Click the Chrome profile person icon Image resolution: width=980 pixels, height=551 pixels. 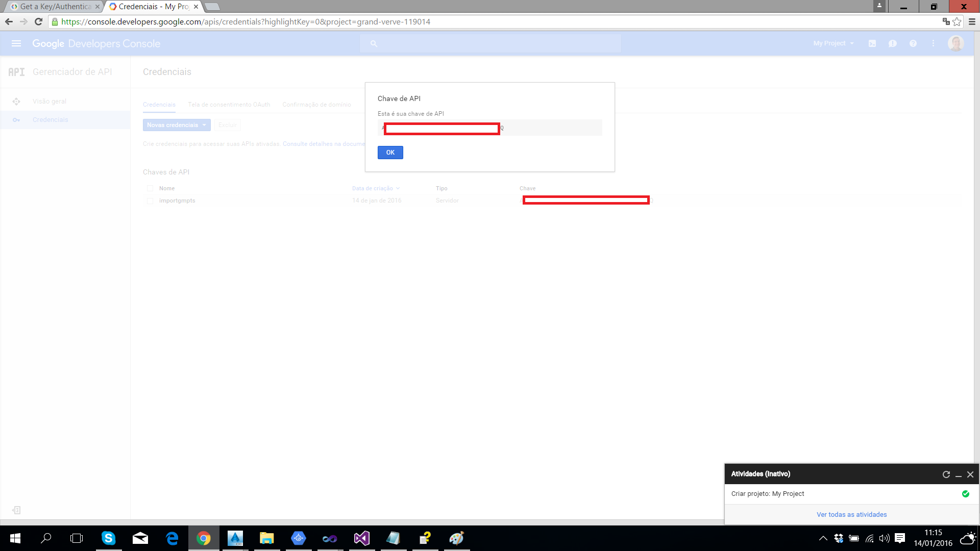(879, 6)
